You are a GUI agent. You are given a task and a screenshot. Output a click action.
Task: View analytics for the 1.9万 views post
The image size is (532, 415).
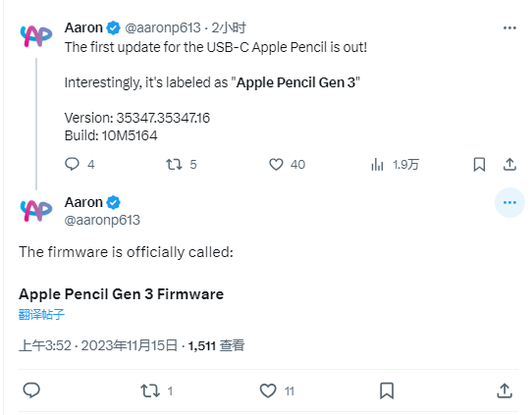click(x=377, y=165)
